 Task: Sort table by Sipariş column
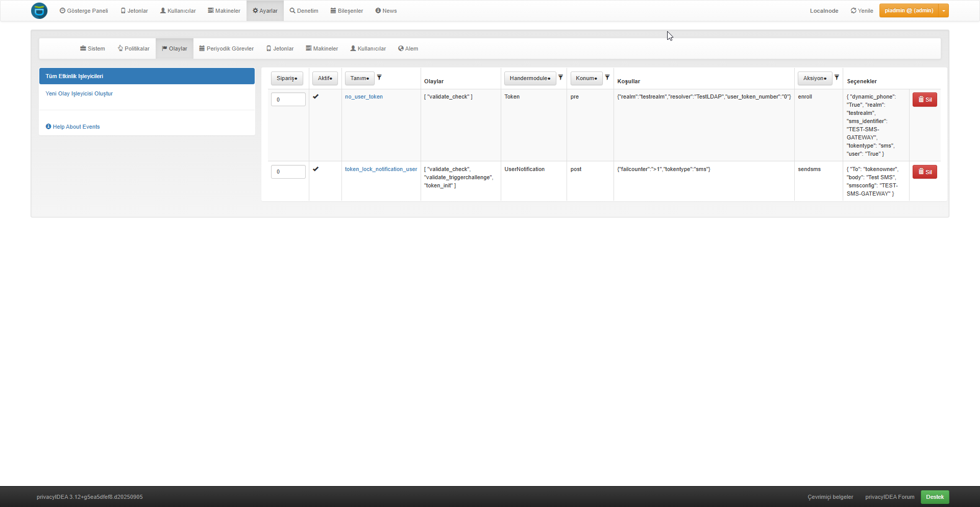click(x=287, y=78)
